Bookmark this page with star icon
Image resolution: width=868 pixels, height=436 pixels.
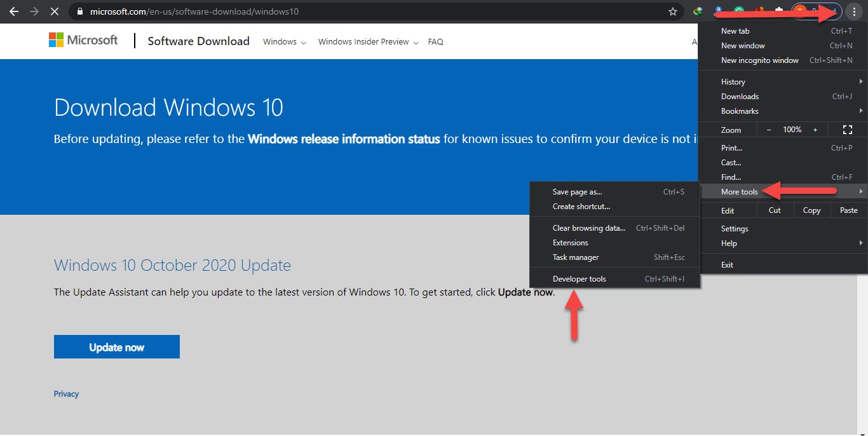(673, 11)
